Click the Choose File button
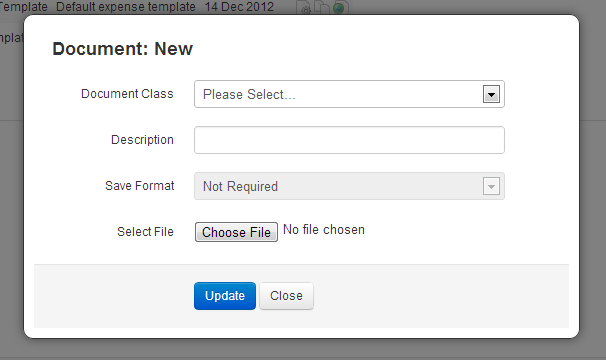Viewport: 606px width, 360px height. pyautogui.click(x=236, y=232)
